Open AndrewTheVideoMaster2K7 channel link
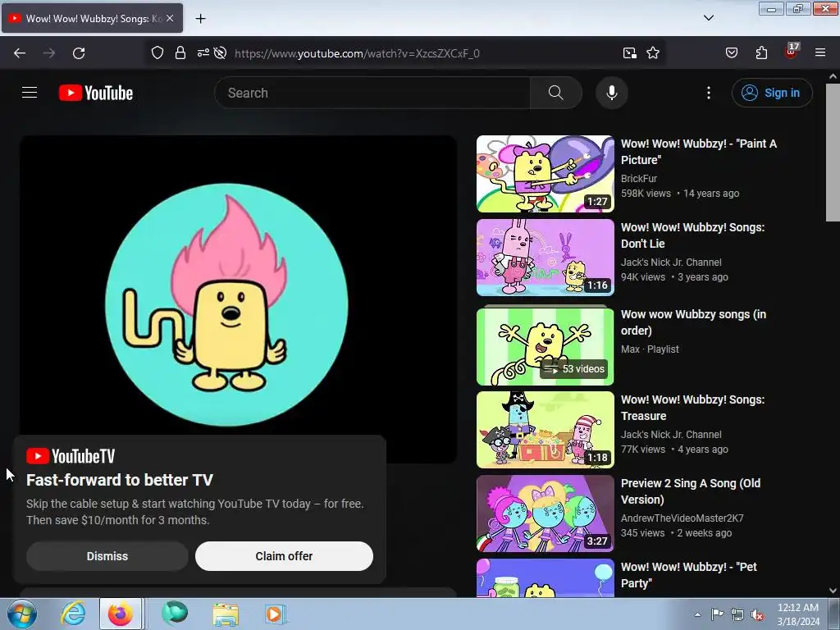This screenshot has width=840, height=630. (682, 518)
